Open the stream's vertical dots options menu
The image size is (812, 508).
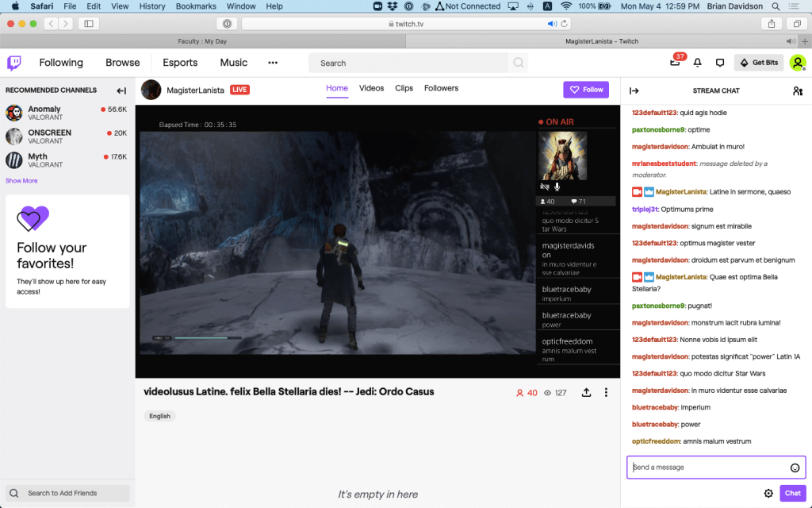pyautogui.click(x=606, y=392)
